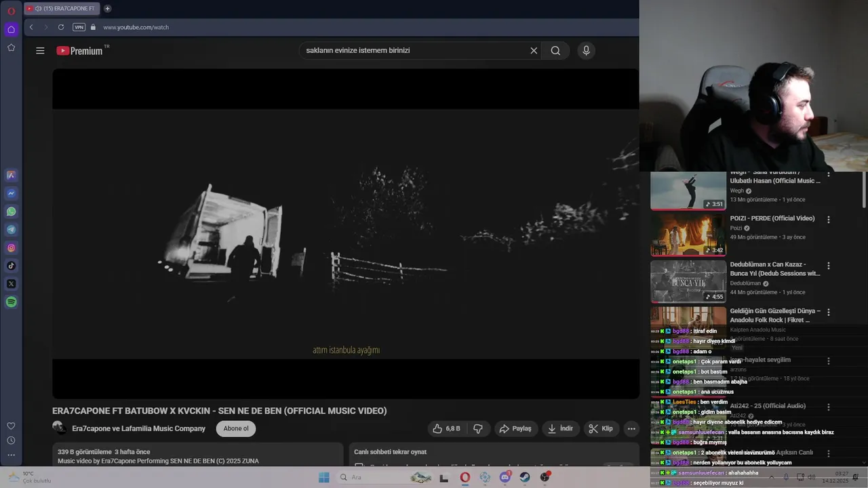Click the recommendations sidebar scrollbar
Image resolution: width=868 pixels, height=488 pixels.
click(x=864, y=190)
